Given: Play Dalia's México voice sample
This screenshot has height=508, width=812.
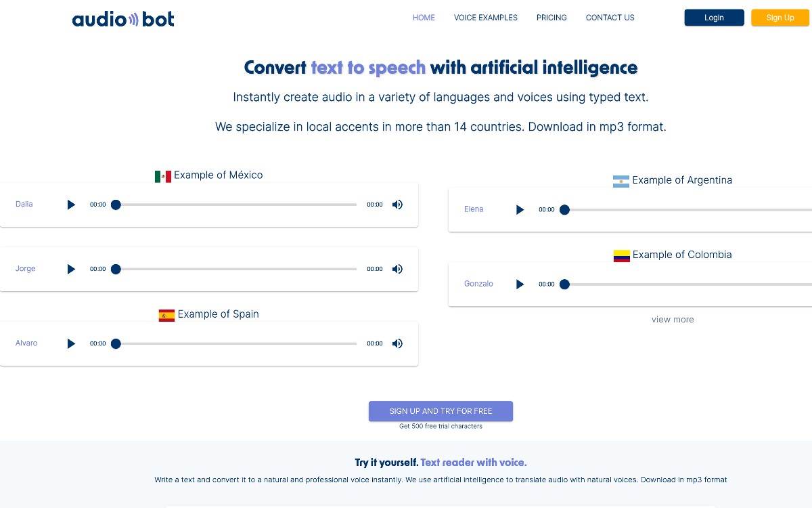Looking at the screenshot, I should [x=71, y=204].
